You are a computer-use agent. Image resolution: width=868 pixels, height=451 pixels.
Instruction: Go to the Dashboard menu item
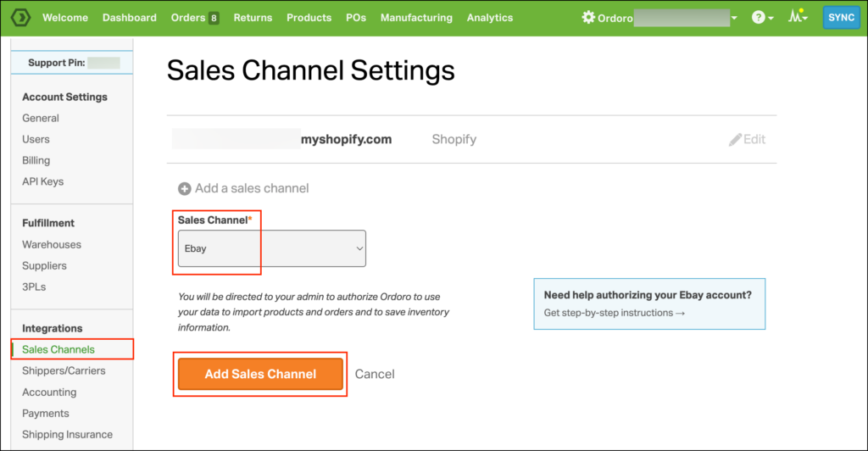click(x=130, y=18)
